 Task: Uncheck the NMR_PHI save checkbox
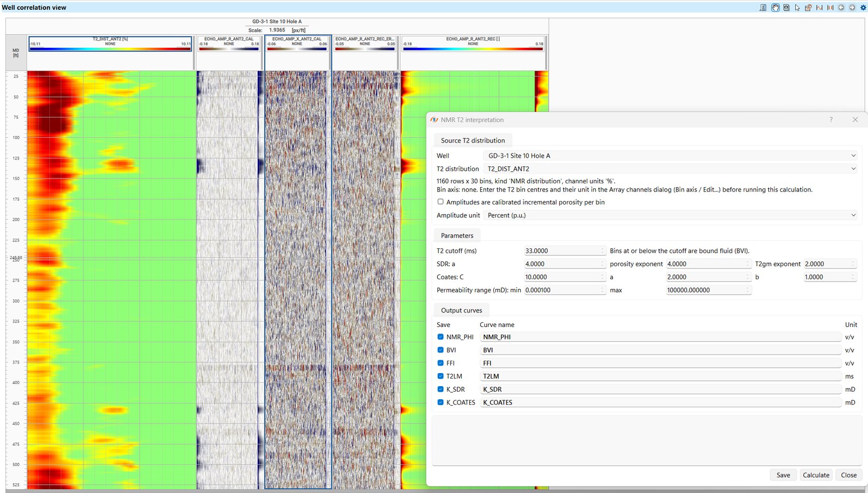(x=441, y=337)
